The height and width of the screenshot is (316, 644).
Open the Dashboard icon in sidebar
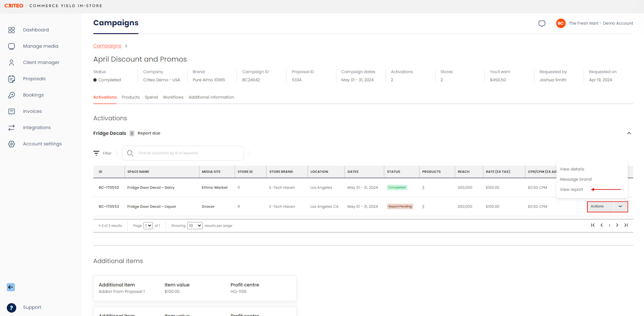pyautogui.click(x=12, y=30)
